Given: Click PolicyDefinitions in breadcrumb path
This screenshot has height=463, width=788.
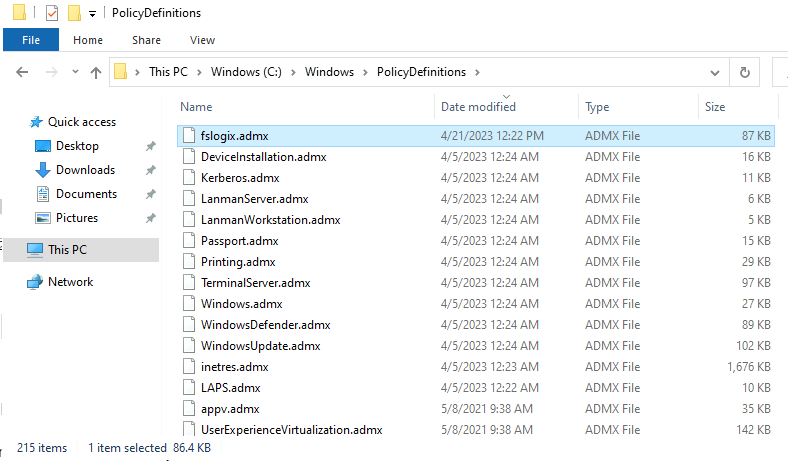Looking at the screenshot, I should (x=421, y=72).
